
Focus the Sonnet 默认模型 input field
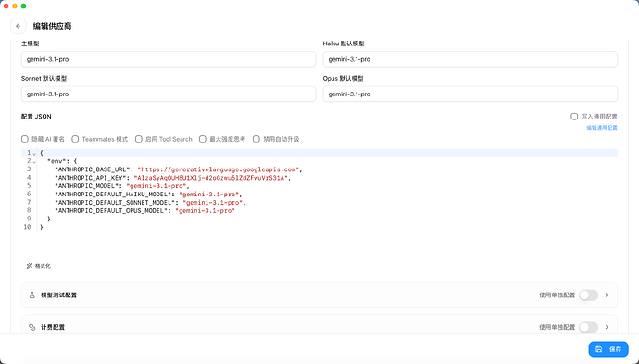tap(169, 94)
